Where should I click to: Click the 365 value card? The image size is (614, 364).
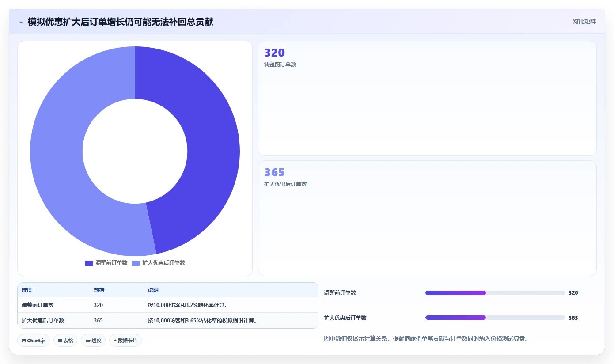[x=427, y=218]
